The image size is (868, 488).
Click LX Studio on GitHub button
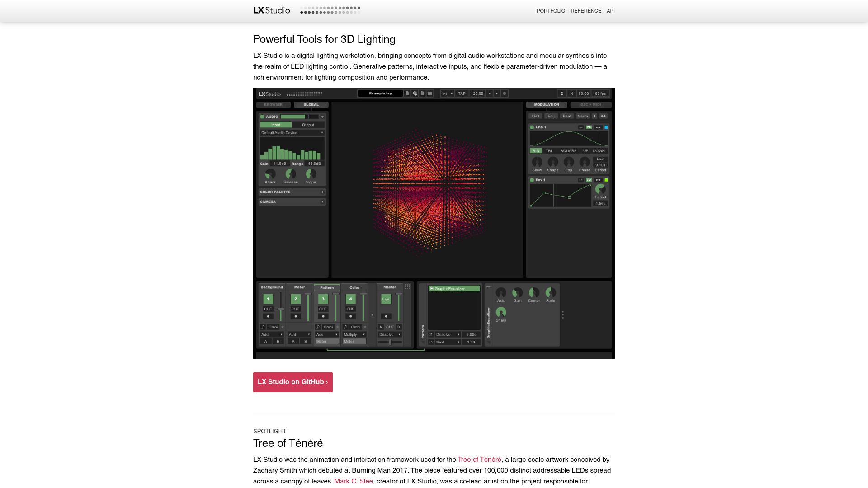[x=293, y=382]
